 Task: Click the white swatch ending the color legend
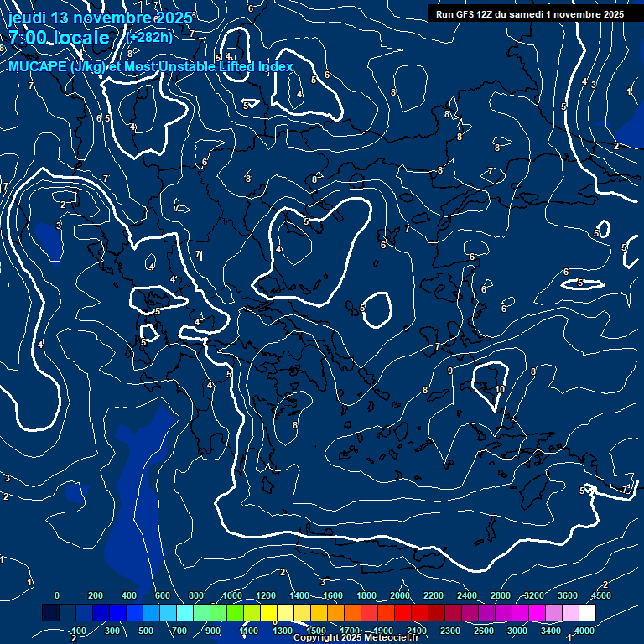(587, 612)
